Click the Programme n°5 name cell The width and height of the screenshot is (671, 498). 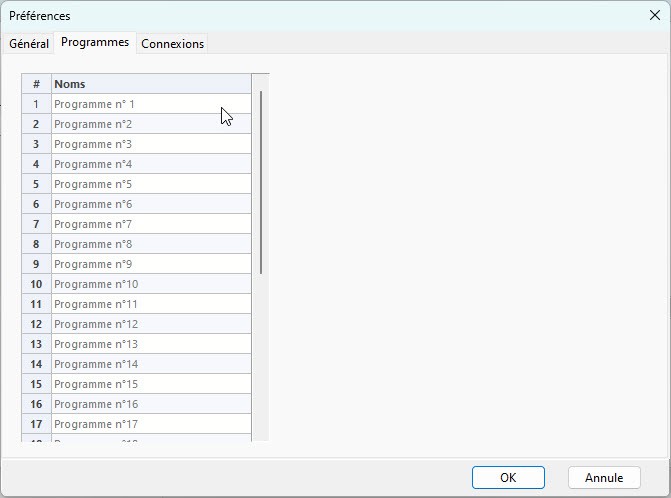coord(150,184)
